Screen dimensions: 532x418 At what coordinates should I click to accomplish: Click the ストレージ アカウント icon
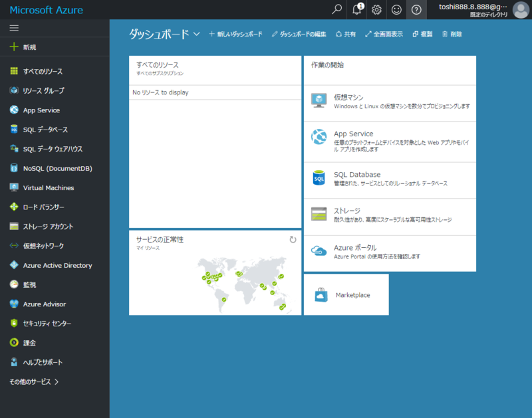14,226
